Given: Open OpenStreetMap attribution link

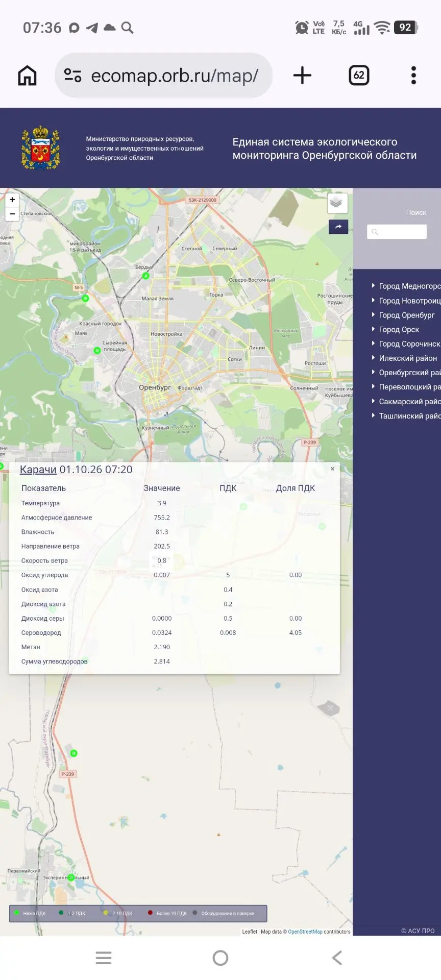Looking at the screenshot, I should coord(305,932).
